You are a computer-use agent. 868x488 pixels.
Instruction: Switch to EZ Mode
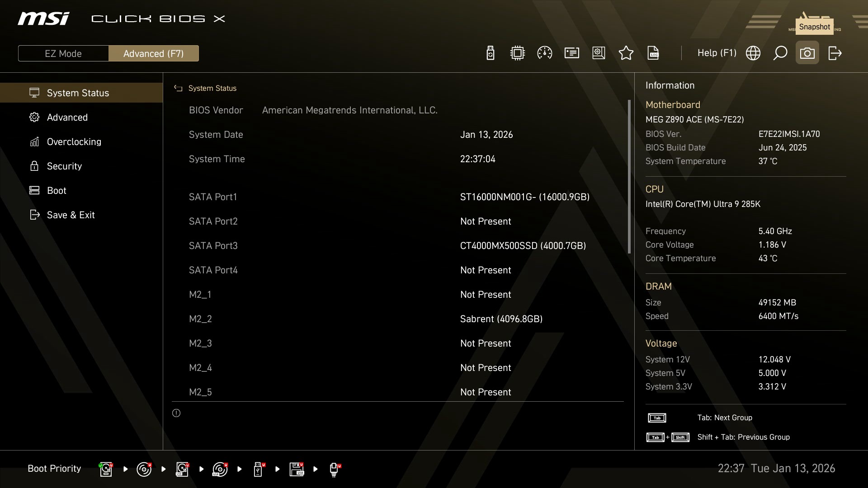(63, 53)
